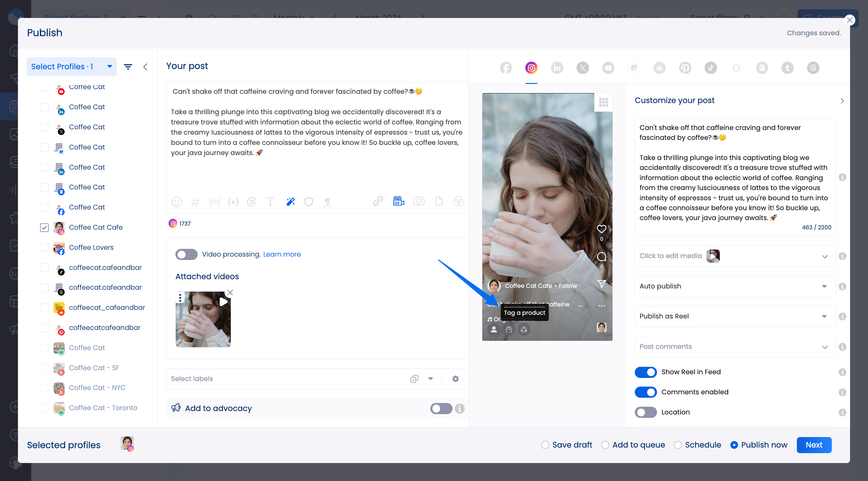Click inside the Your post text area
This screenshot has height=481, width=868.
coord(317,138)
